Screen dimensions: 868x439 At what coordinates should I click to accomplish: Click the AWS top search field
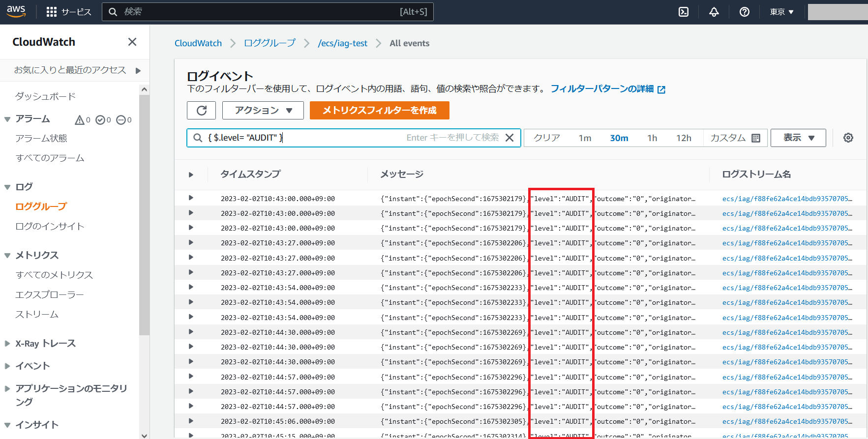(268, 12)
